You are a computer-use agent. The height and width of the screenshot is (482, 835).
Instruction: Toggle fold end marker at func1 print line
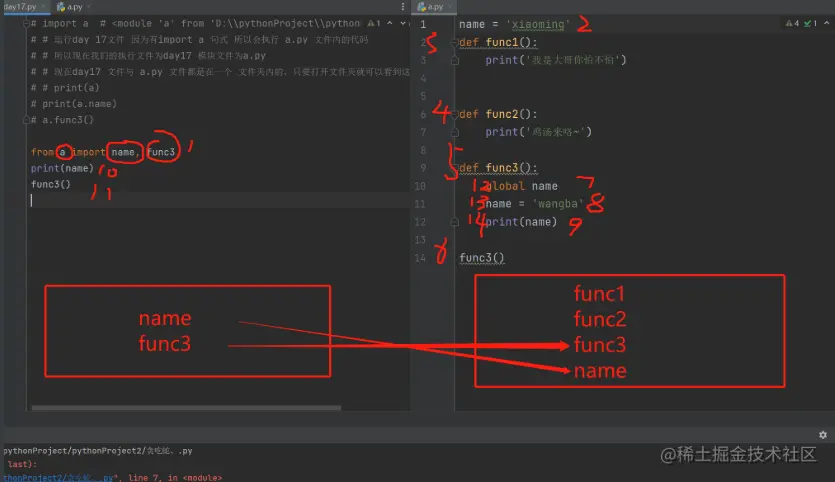[x=455, y=60]
